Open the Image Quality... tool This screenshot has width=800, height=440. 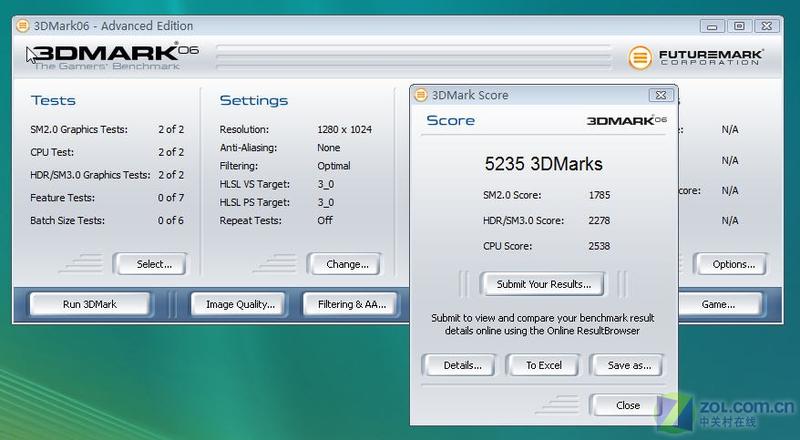click(240, 304)
